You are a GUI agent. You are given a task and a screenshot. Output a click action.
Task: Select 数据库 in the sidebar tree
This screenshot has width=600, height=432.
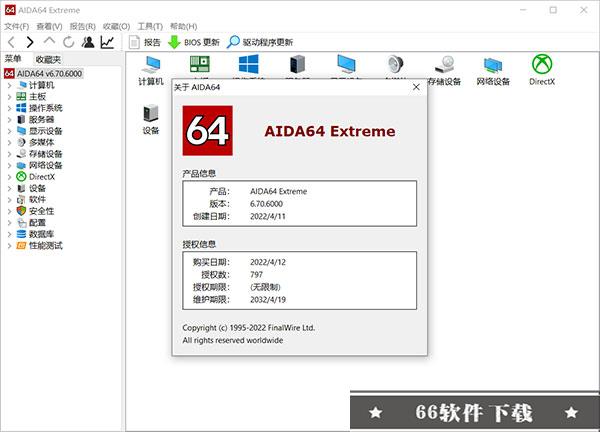pos(42,234)
